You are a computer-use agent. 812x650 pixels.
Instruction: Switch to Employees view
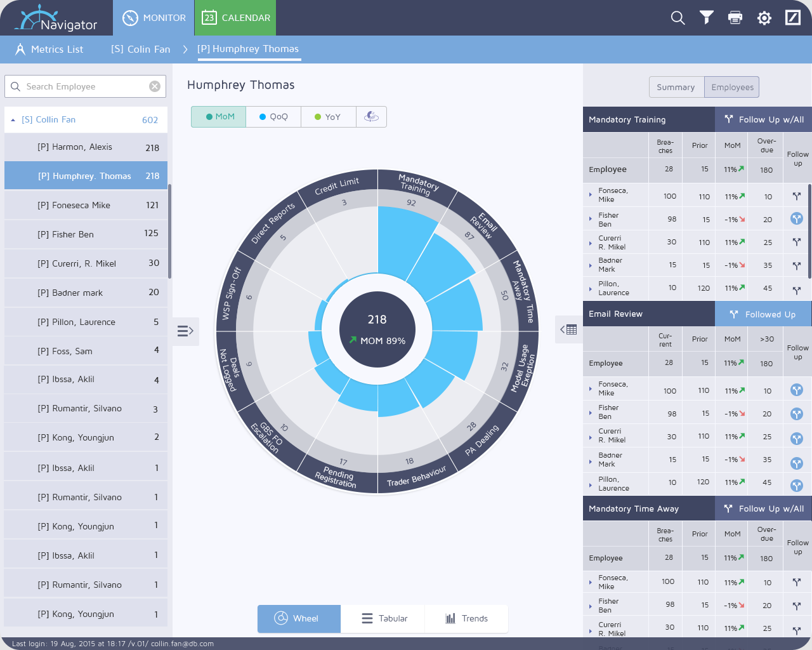click(732, 87)
